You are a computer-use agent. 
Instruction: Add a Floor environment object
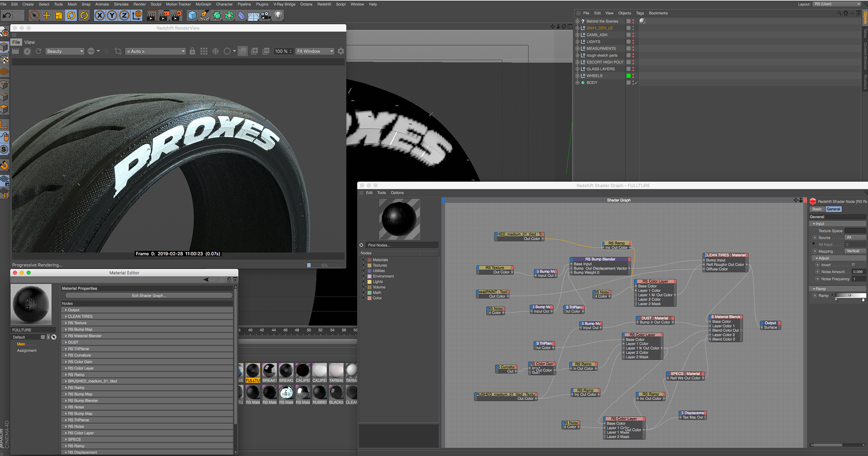[x=254, y=15]
